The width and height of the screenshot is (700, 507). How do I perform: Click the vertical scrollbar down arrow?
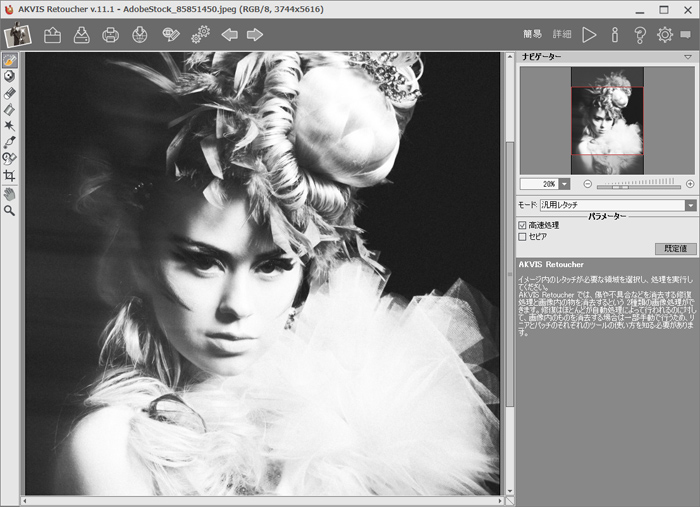click(x=510, y=491)
